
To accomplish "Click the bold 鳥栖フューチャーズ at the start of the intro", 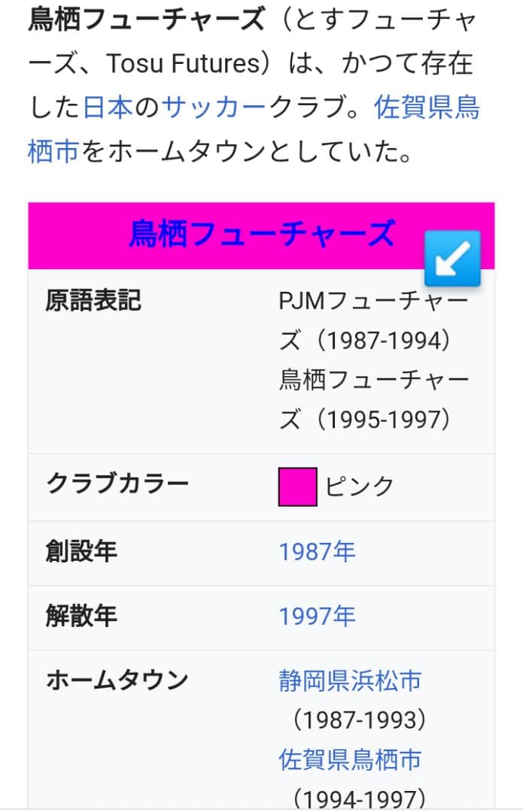I will coord(147,20).
